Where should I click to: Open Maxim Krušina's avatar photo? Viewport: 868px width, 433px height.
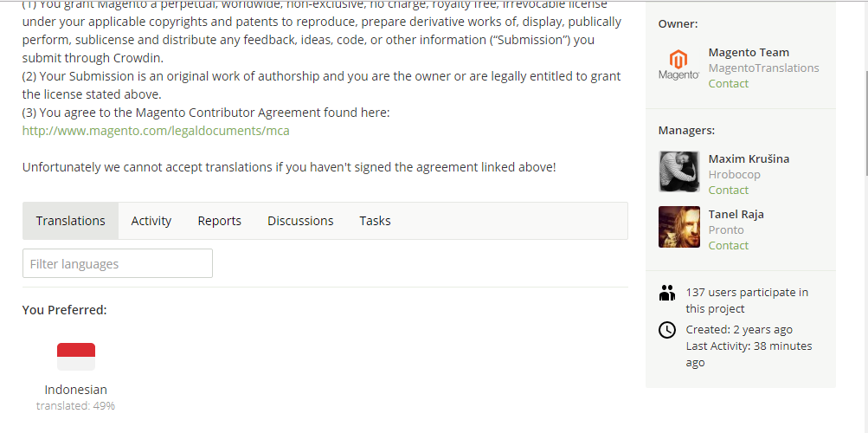[678, 171]
